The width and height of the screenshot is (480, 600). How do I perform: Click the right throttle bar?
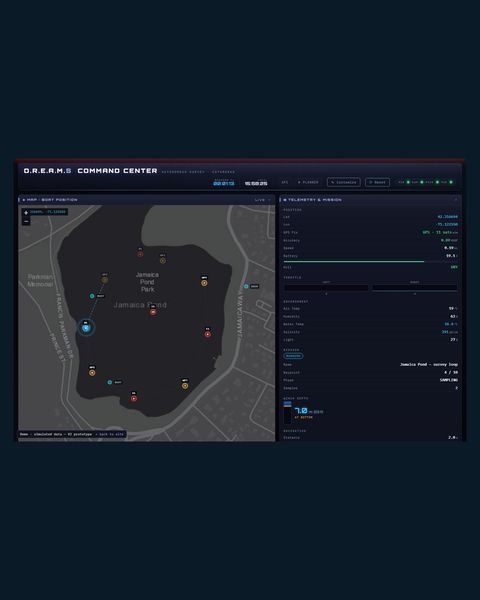click(415, 287)
